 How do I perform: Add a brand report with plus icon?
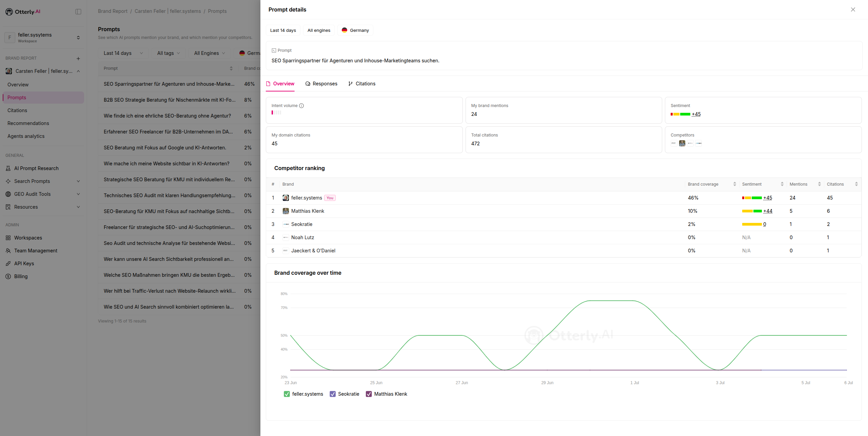[78, 59]
